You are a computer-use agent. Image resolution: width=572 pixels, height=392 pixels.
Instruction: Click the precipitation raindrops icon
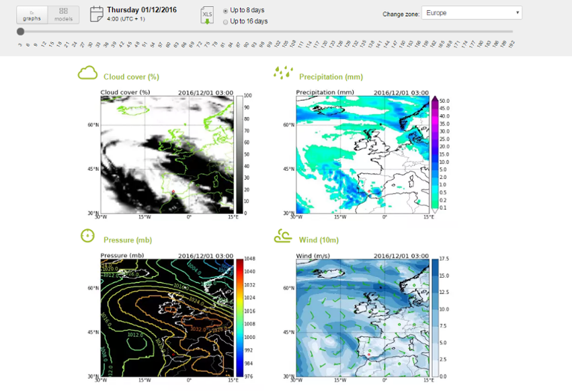283,73
